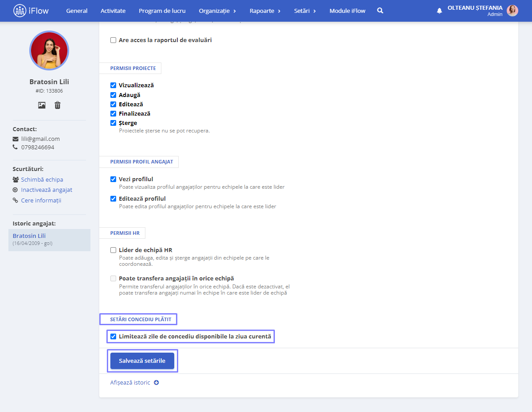Open notifications bell icon
This screenshot has width=532, height=412.
439,11
